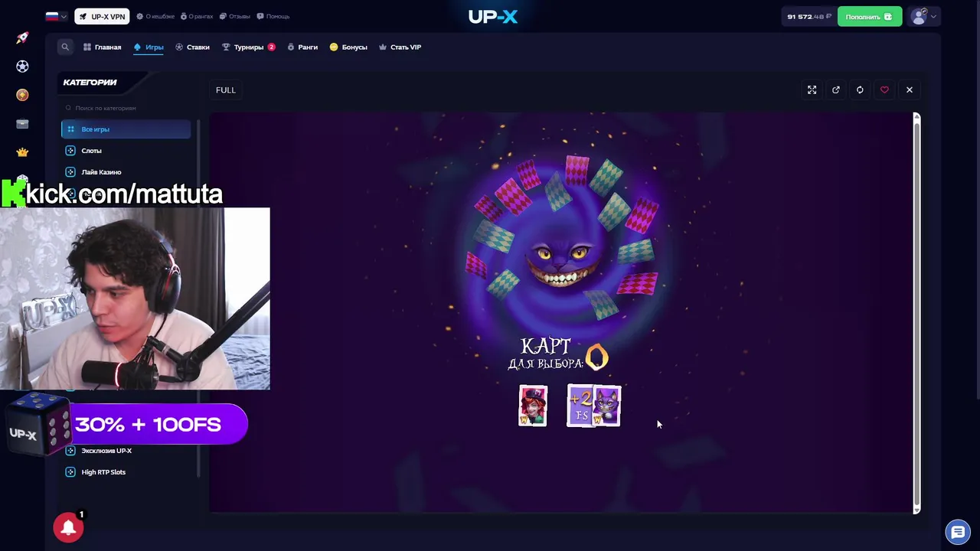
Task: Click the golden crown sidebar icon
Action: click(x=22, y=152)
